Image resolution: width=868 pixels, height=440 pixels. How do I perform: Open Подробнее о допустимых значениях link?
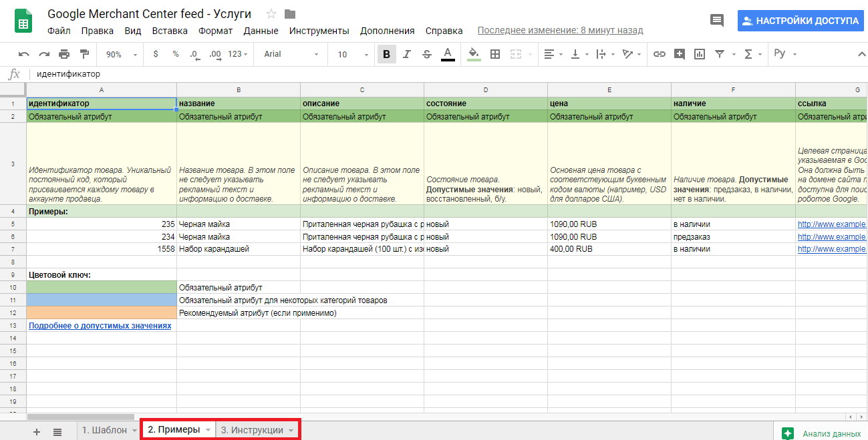point(100,326)
